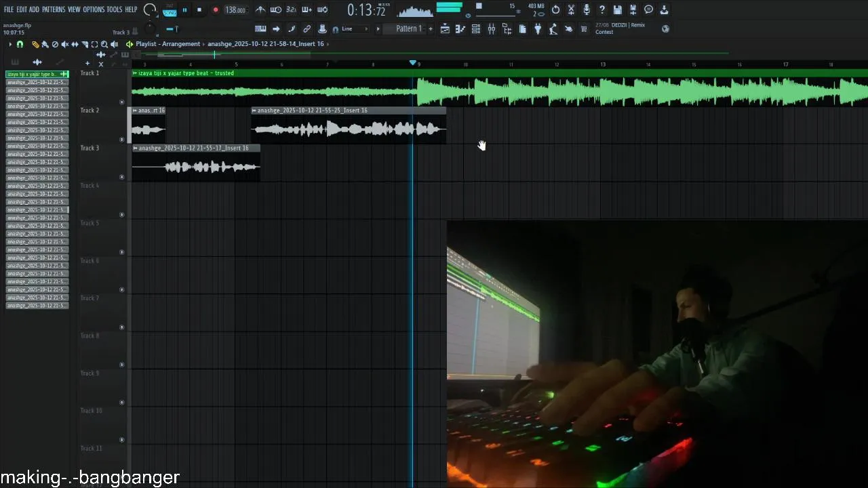Select the playlist Slice tool

[x=85, y=44]
